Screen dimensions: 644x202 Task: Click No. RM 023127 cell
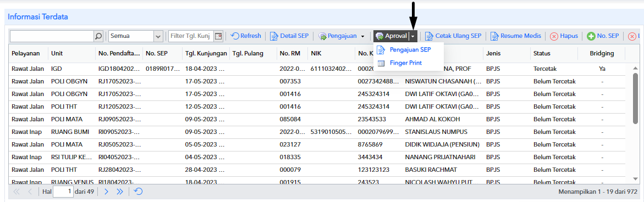click(x=293, y=144)
